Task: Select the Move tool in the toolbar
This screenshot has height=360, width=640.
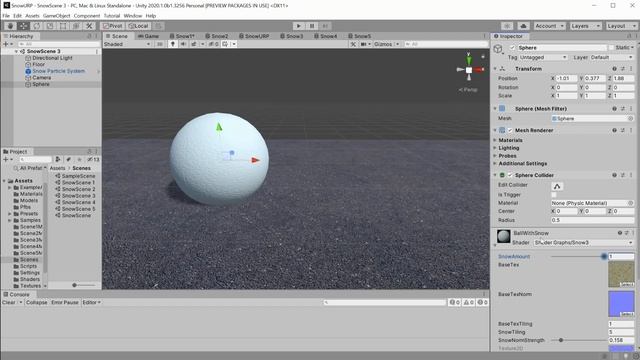Action: (23, 26)
